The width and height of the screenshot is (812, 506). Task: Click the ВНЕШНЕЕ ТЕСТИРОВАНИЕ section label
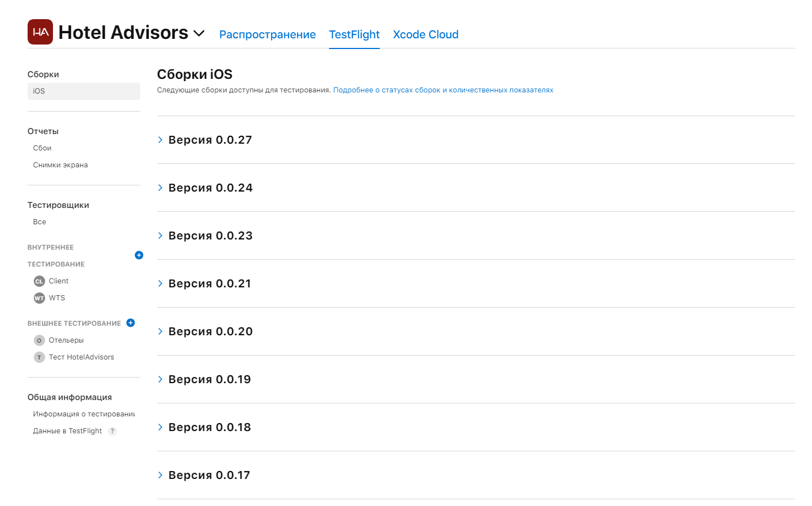[74, 323]
